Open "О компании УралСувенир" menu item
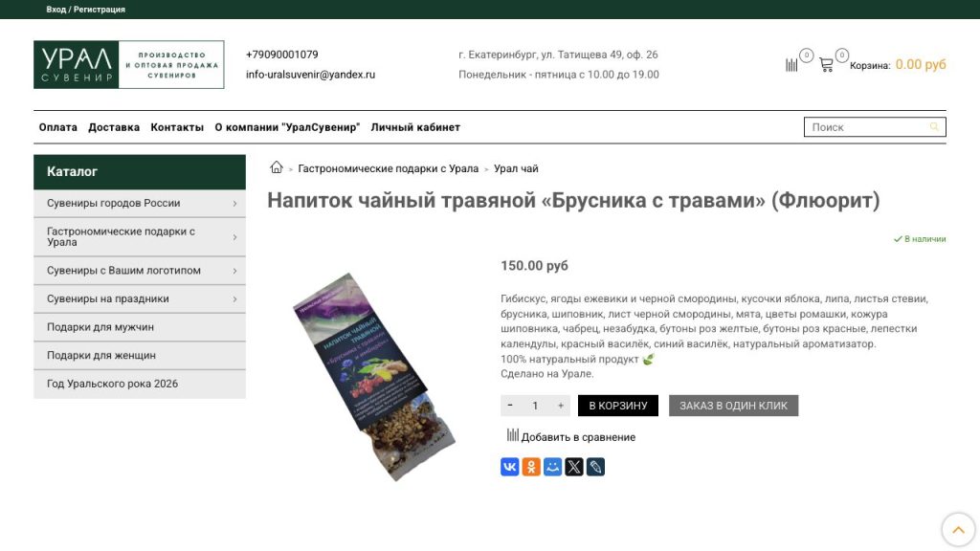 pos(287,127)
